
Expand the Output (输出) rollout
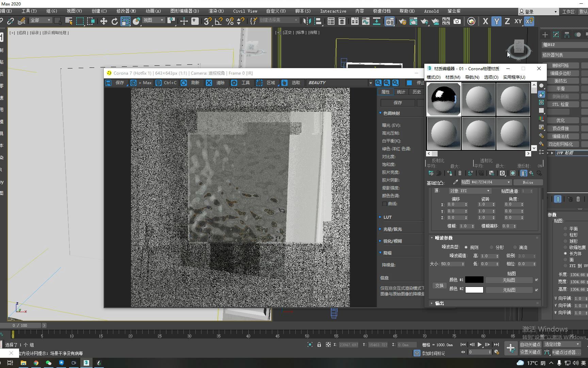tap(432, 303)
